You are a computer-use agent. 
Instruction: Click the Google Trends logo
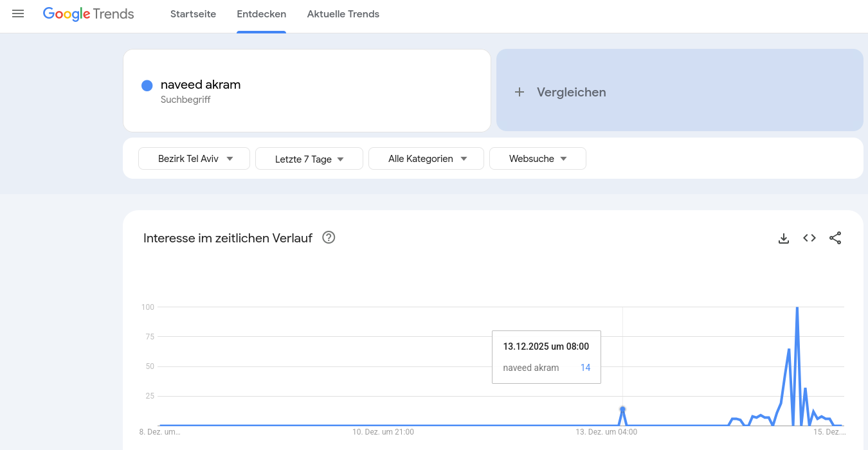(x=89, y=14)
